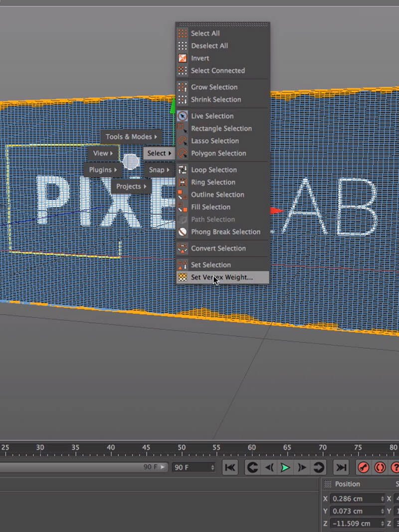Viewport: 399px width, 532px height.
Task: Expand the Tools & Modes submenu
Action: point(131,137)
